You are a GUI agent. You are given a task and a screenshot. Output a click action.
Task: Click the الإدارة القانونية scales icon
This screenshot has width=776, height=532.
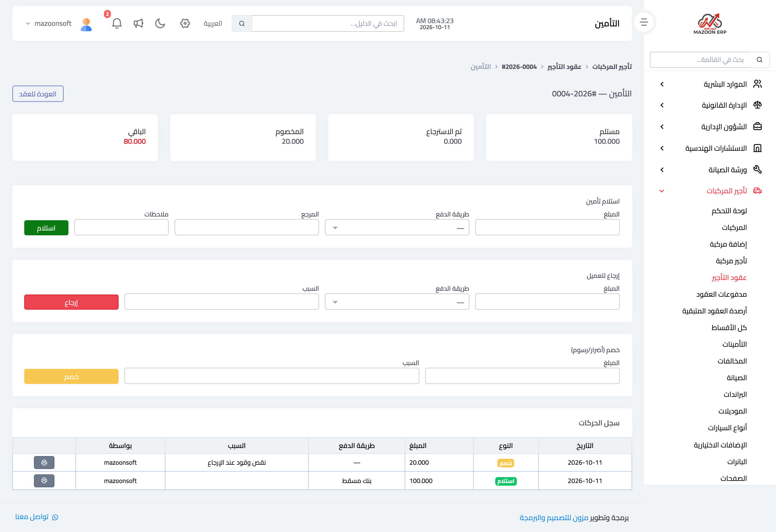757,105
